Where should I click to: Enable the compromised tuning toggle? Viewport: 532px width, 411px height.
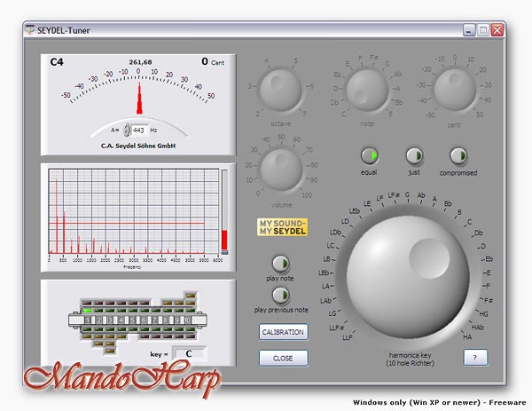(x=458, y=156)
